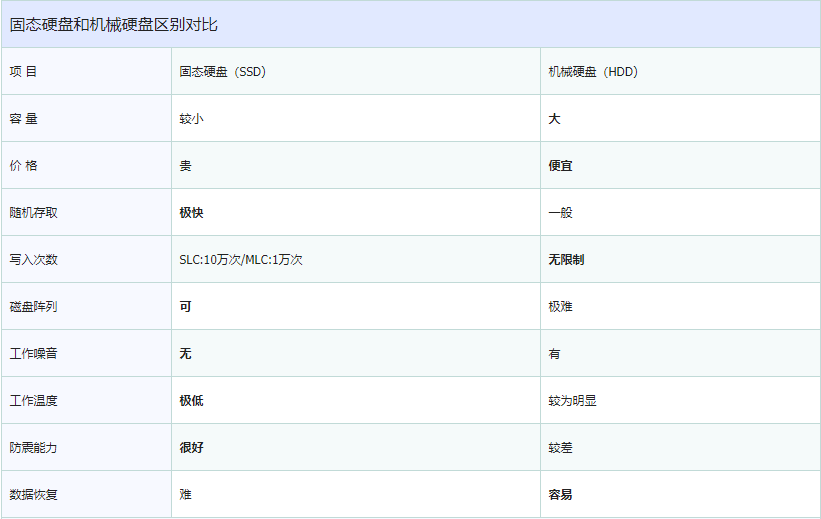Image resolution: width=821 pixels, height=519 pixels.
Task: Click the 写入次数 row label
Action: (34, 260)
